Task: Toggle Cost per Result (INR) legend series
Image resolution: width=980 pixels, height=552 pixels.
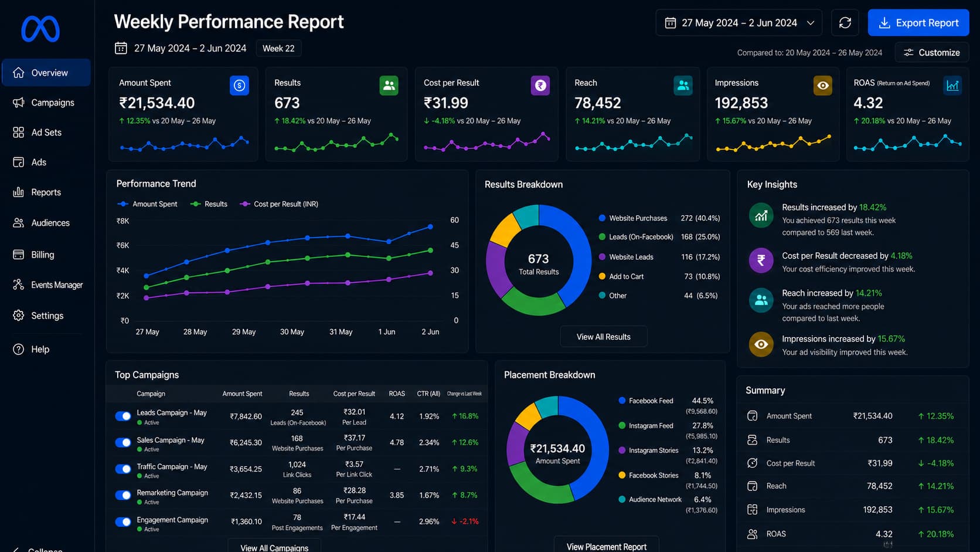Action: [279, 204]
